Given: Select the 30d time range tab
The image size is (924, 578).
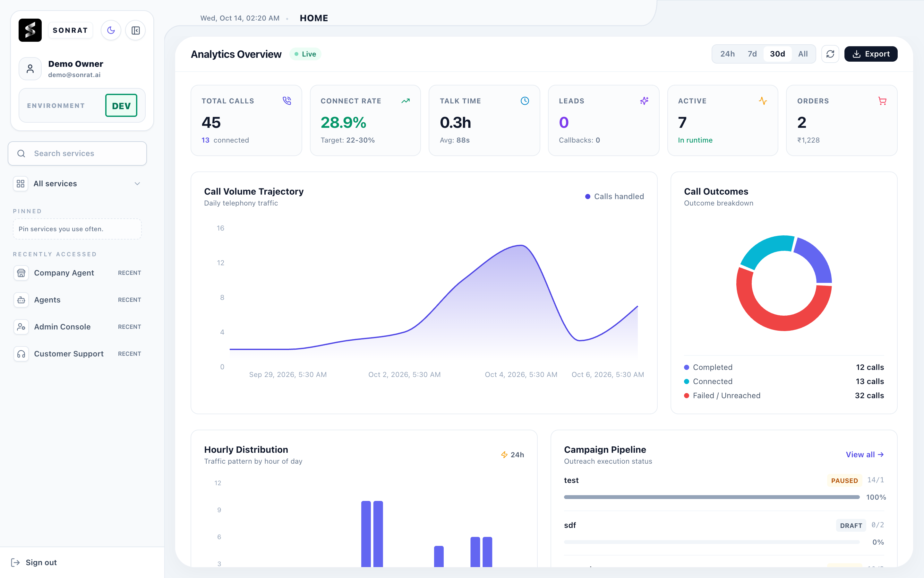Looking at the screenshot, I should tap(777, 54).
